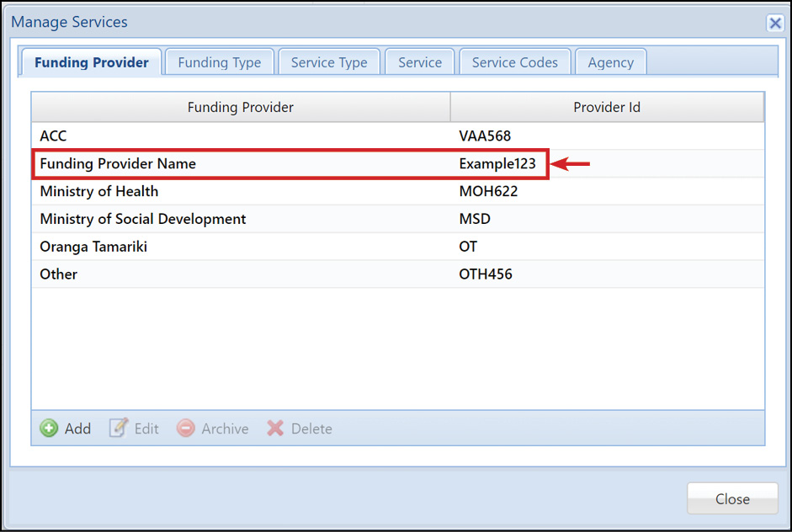
Task: Click the Edit pencil icon
Action: coord(119,428)
